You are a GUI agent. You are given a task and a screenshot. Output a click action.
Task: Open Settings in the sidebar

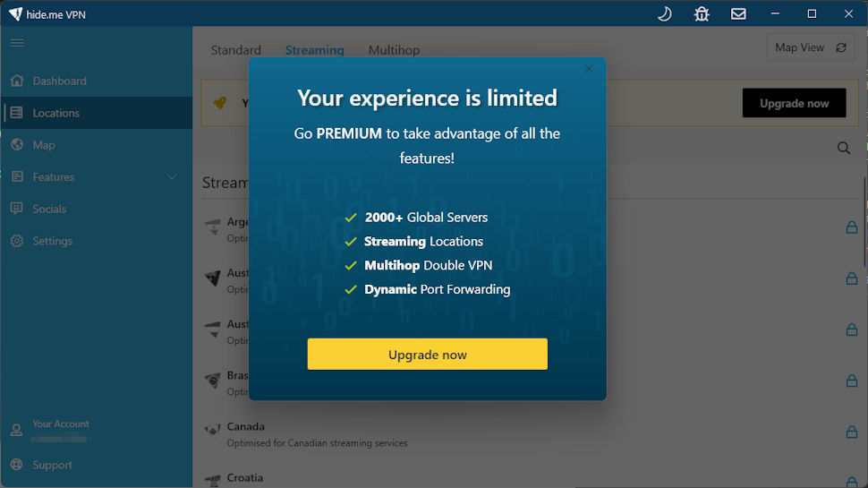coord(97,241)
